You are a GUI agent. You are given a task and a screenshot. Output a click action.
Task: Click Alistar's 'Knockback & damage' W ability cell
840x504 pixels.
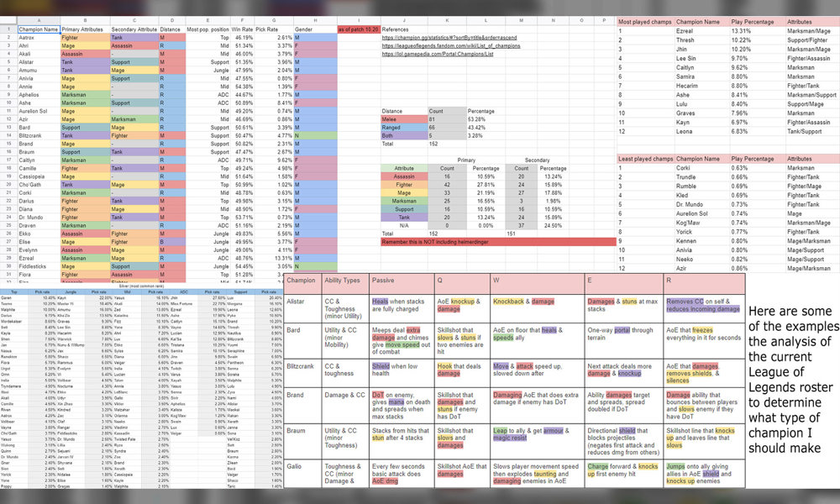[537, 308]
